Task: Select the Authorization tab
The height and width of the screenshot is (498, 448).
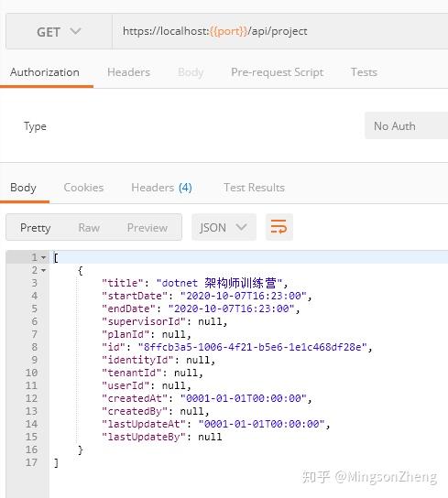Action: coord(45,72)
